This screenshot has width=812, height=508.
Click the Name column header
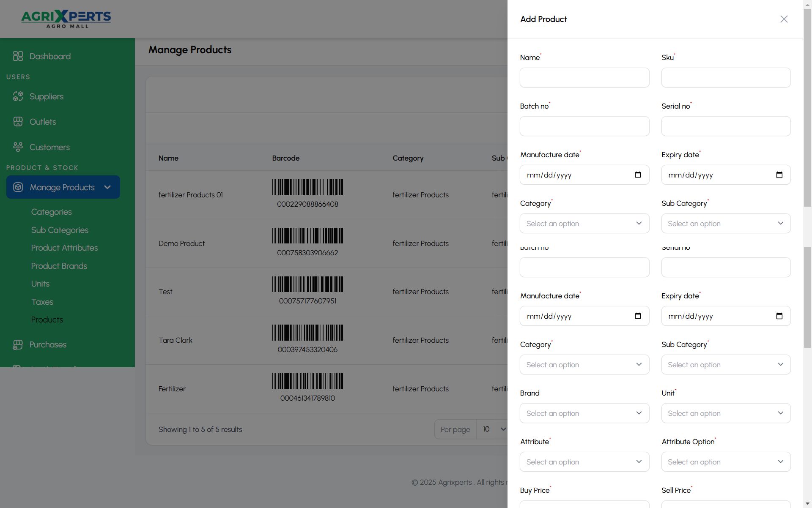[168, 158]
